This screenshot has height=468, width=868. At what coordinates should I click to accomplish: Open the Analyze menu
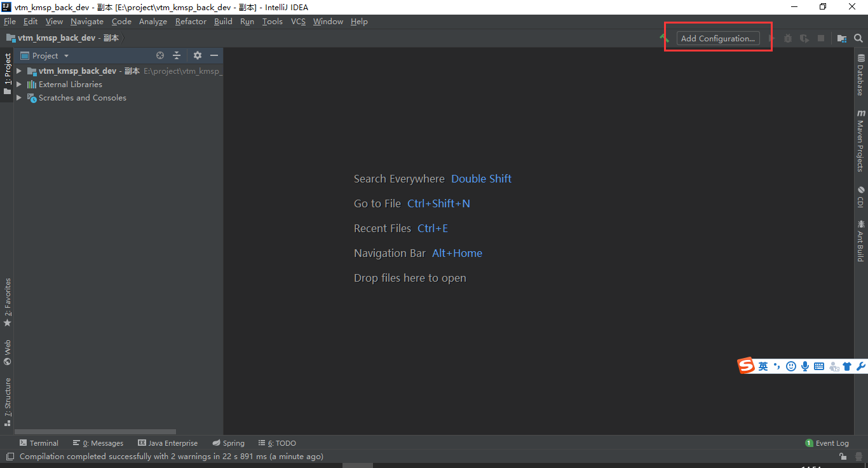[x=153, y=21]
